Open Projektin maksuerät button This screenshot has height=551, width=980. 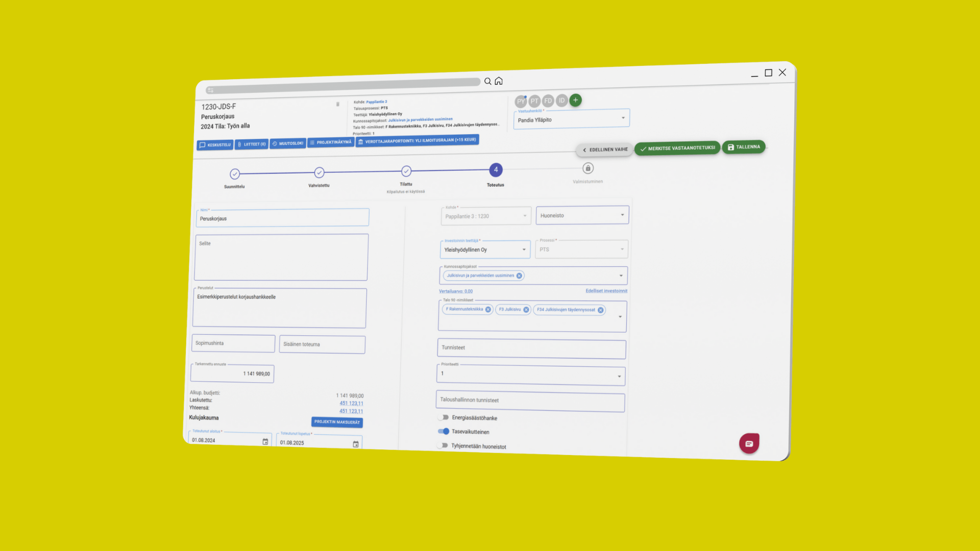pyautogui.click(x=337, y=422)
